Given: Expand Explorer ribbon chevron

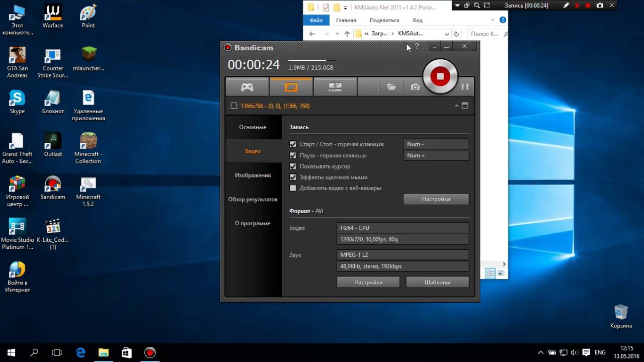Looking at the screenshot, I should point(493,20).
